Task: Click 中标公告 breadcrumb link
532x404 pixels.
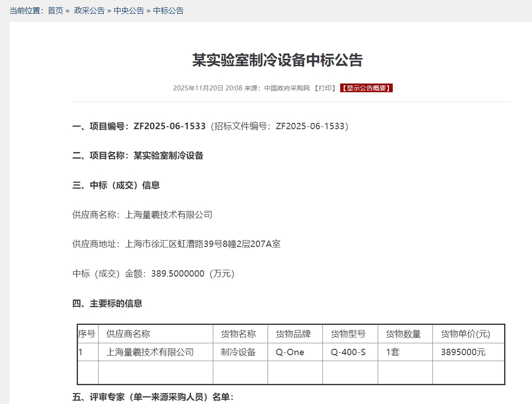Action: pos(169,10)
